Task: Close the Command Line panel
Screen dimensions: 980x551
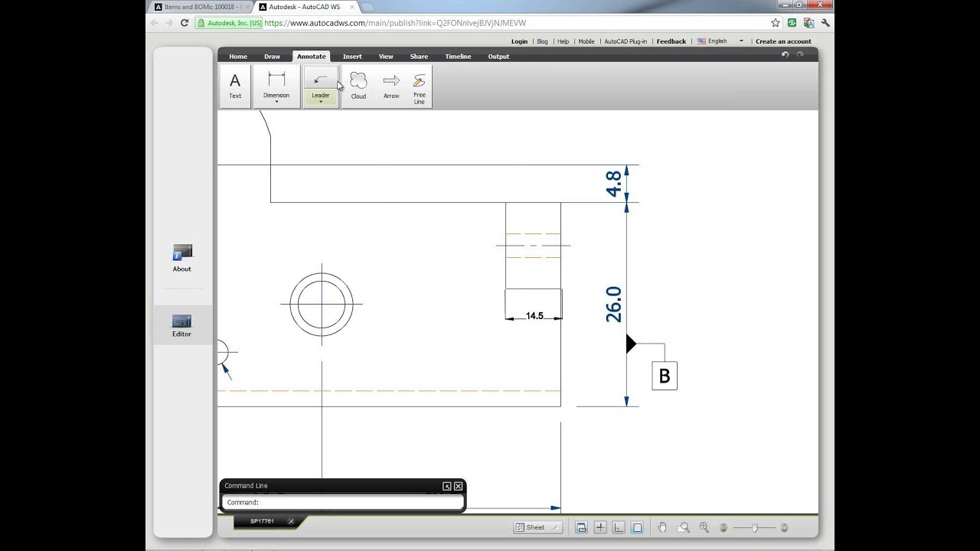Action: 458,486
